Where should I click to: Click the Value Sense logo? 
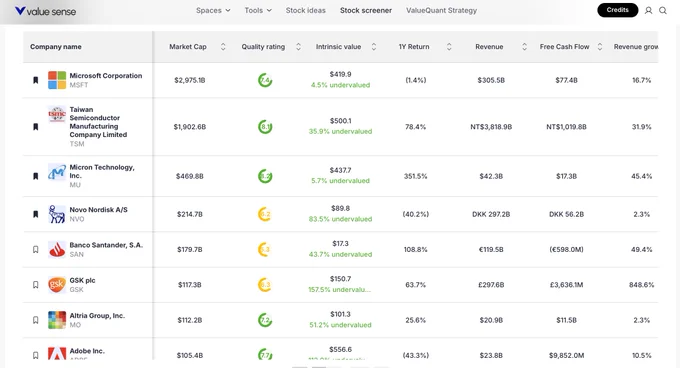coord(46,11)
